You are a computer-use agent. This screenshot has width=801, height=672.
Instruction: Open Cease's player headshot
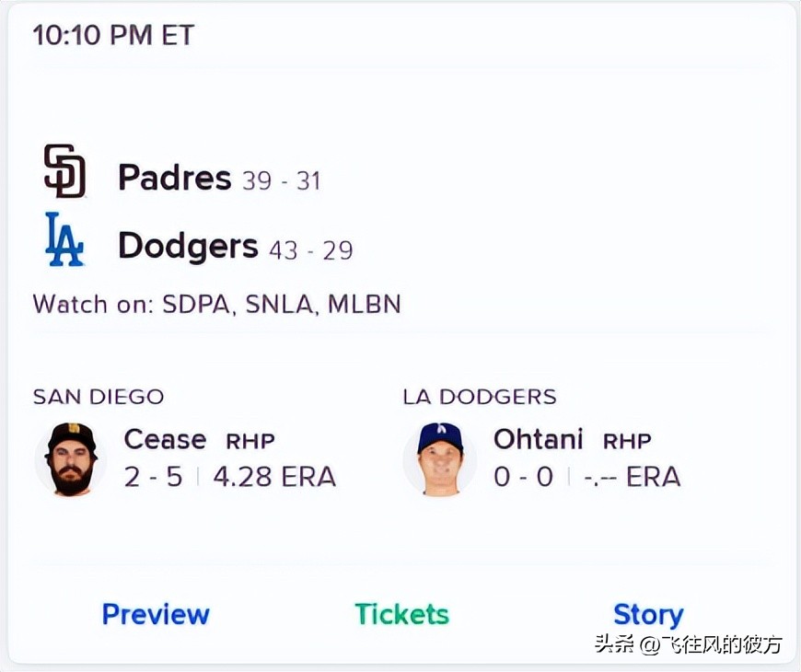click(x=71, y=458)
